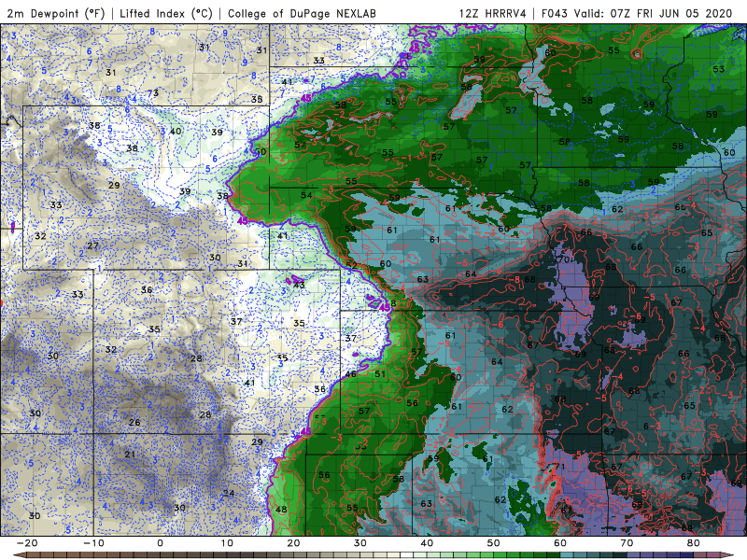Click the '51' dewpoint value on the map

pyautogui.click(x=380, y=374)
